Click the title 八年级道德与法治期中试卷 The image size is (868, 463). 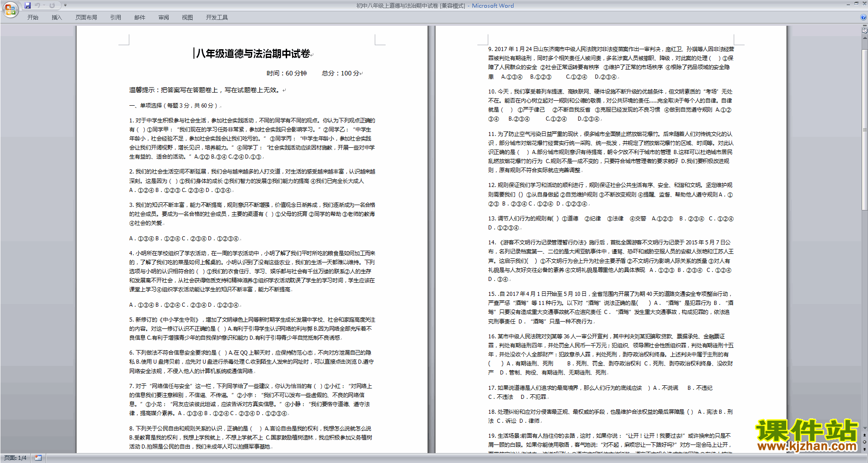(x=253, y=54)
